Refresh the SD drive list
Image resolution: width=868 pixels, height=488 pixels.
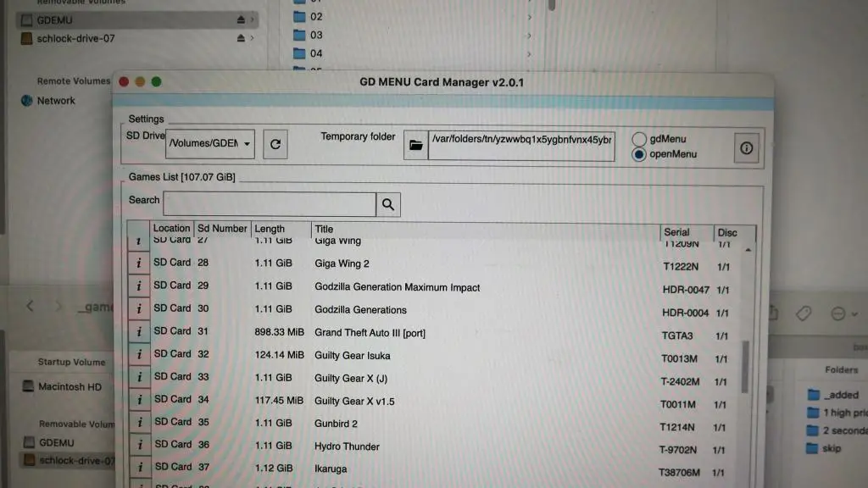click(x=275, y=144)
